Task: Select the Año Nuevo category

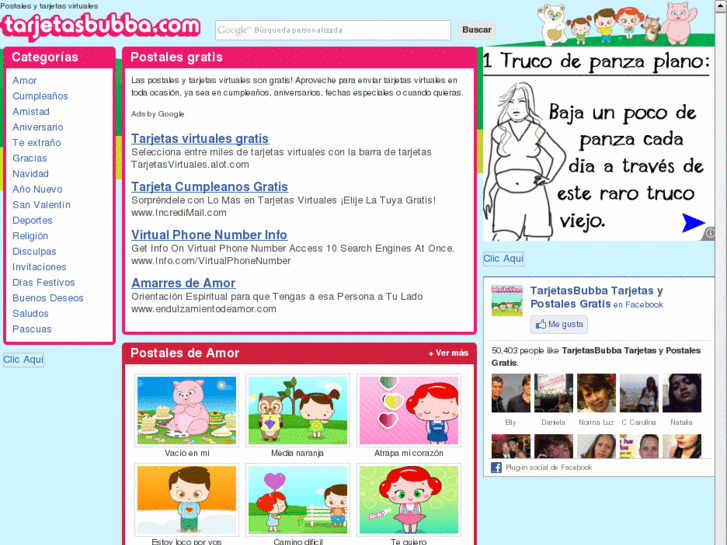Action: point(37,189)
